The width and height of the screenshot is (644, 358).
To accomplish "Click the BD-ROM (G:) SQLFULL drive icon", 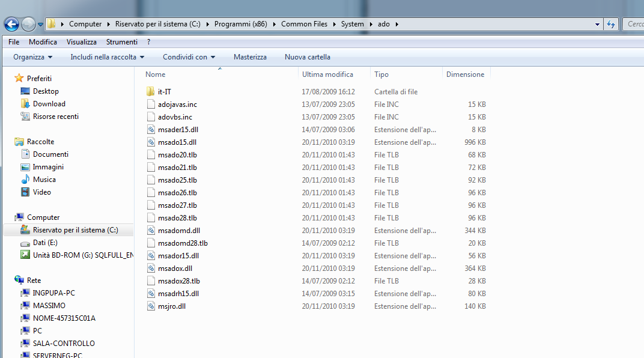I will (x=25, y=255).
